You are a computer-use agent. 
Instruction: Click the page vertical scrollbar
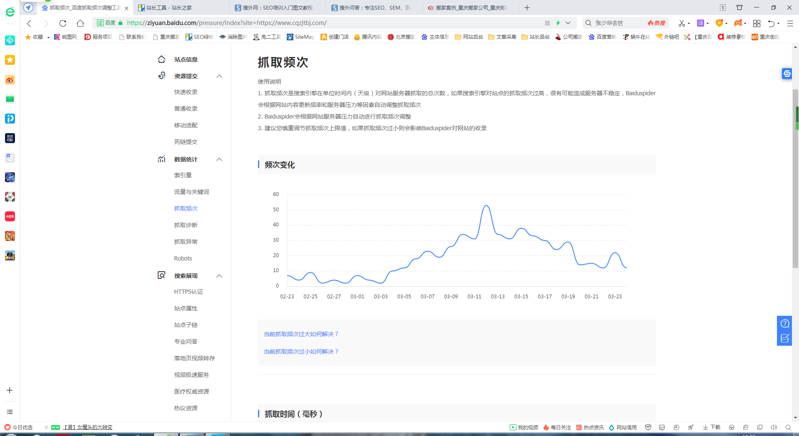[795, 200]
